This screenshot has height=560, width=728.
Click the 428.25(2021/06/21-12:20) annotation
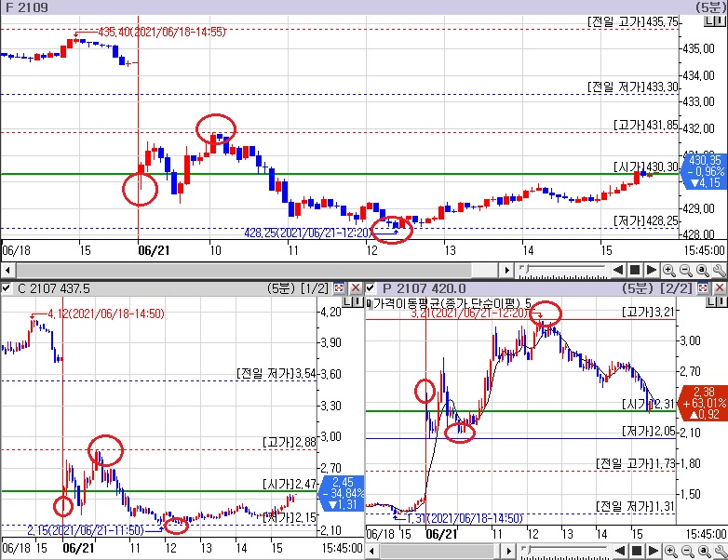point(308,232)
